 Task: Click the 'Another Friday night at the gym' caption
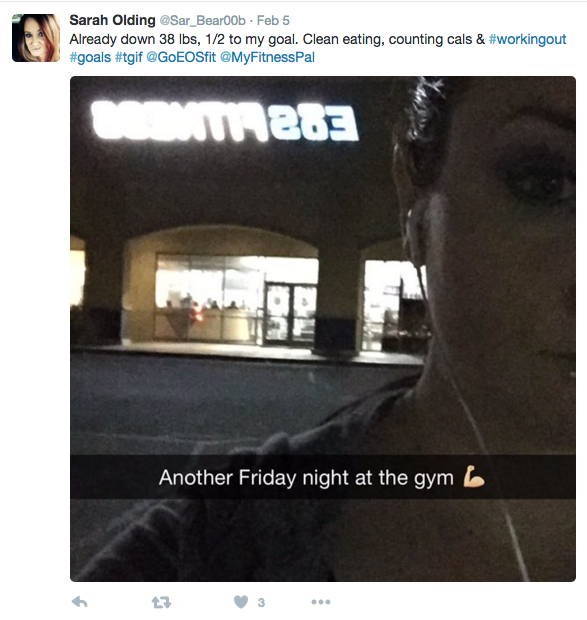(306, 478)
